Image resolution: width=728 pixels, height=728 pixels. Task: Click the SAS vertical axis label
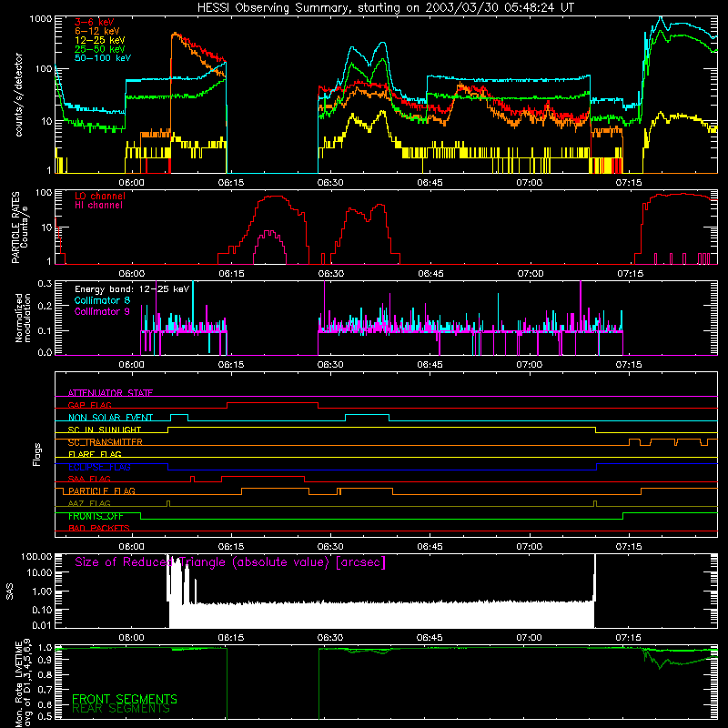pos(10,591)
